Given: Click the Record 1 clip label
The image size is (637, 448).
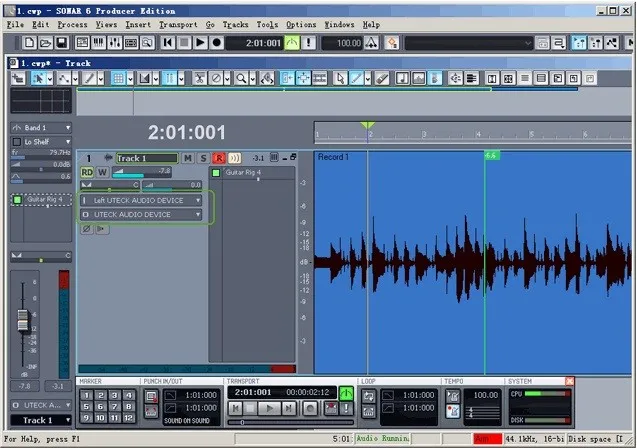Looking at the screenshot, I should 333,157.
